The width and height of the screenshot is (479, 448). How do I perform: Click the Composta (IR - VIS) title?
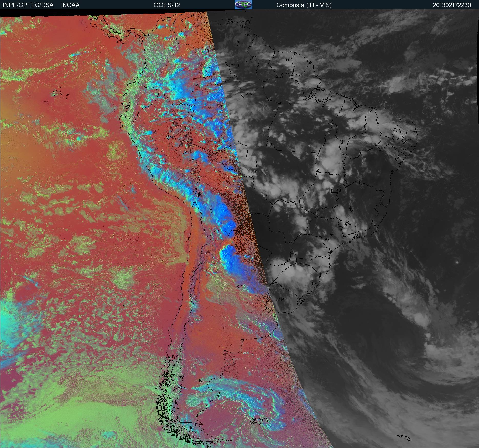tap(304, 5)
